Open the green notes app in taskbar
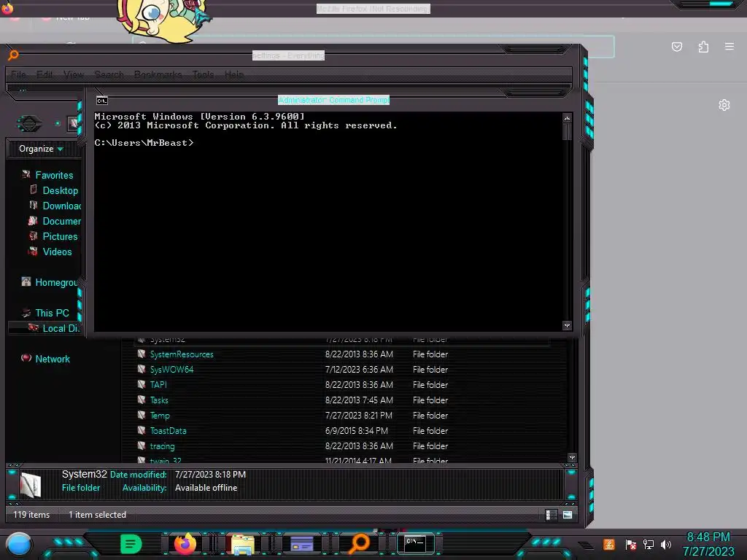 [131, 544]
